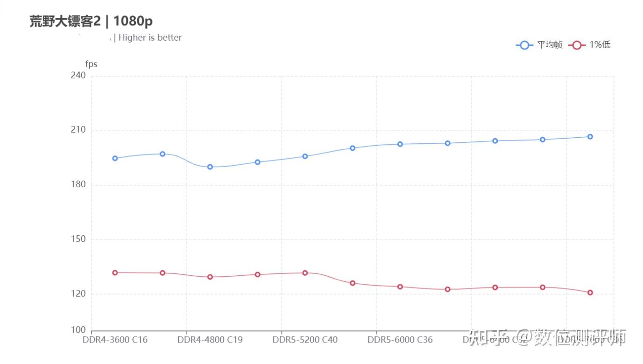Click the blue data point above DDR5-6000 C36
Viewport: 643px width, 364px height.
(x=400, y=144)
